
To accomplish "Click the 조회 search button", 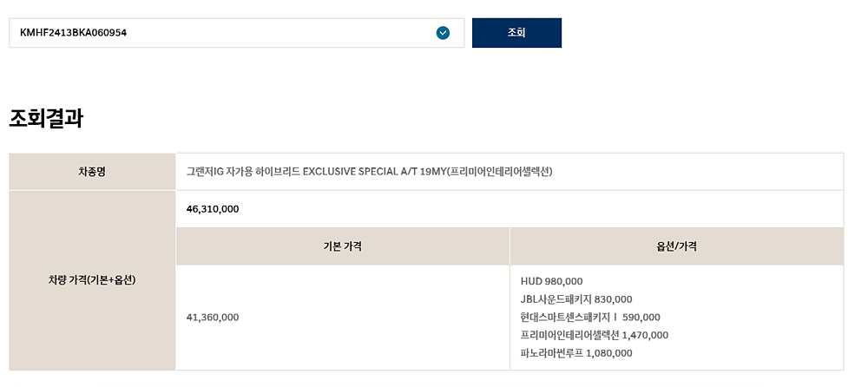I will [x=516, y=33].
